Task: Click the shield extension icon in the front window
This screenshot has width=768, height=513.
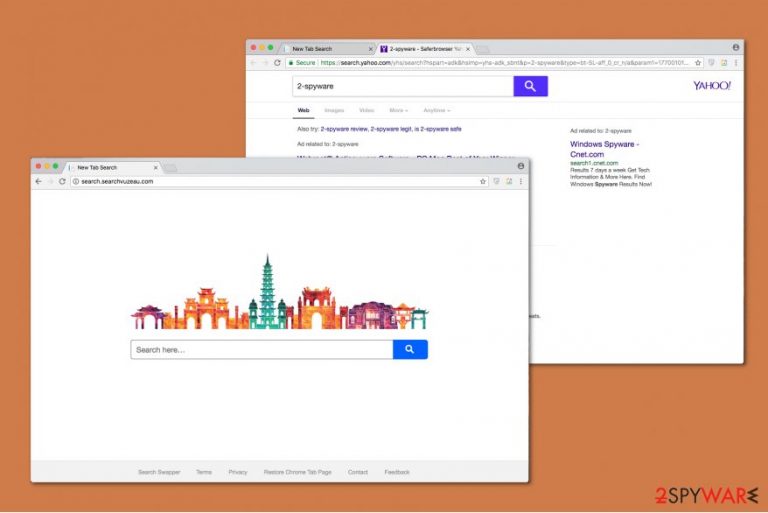Action: (497, 181)
